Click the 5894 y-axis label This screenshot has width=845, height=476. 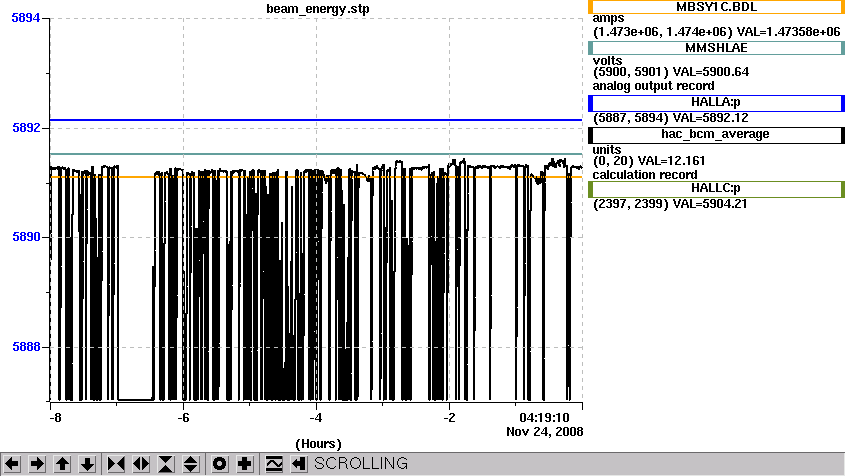point(26,18)
